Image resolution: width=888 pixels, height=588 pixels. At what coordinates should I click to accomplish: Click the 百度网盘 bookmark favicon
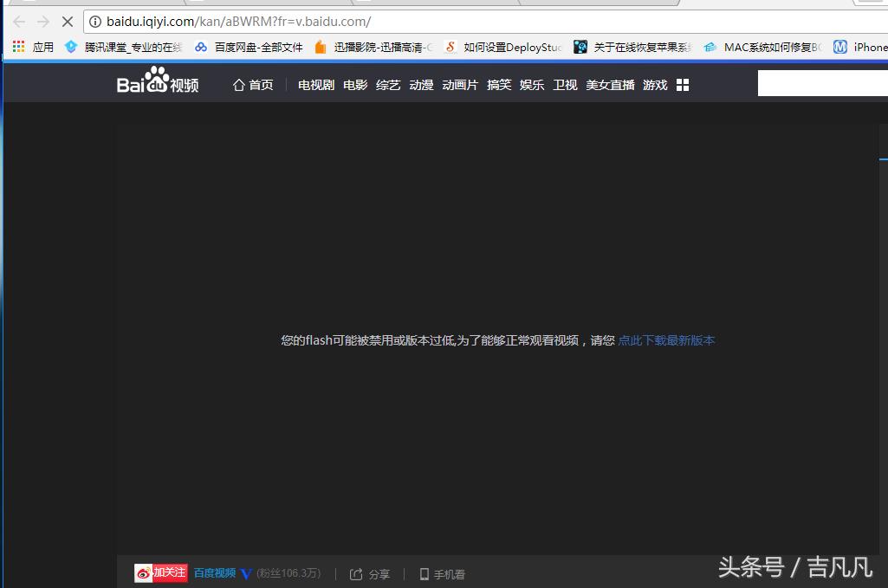(199, 46)
